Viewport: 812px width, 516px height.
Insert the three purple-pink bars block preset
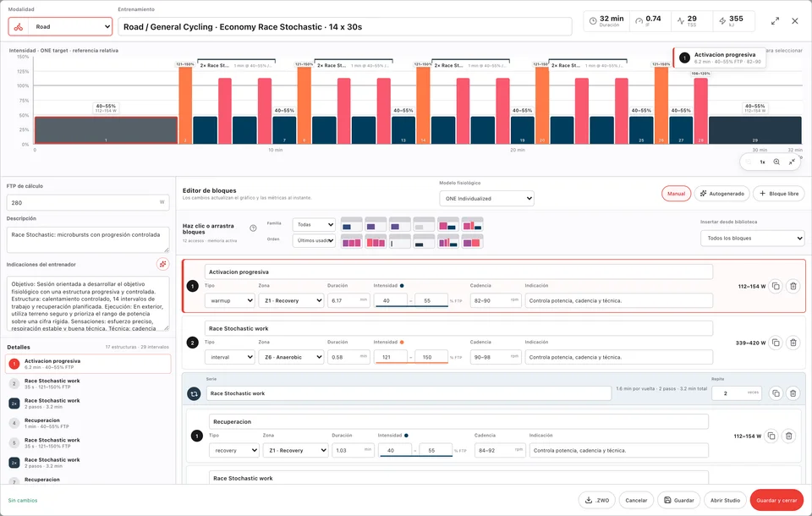coord(352,241)
